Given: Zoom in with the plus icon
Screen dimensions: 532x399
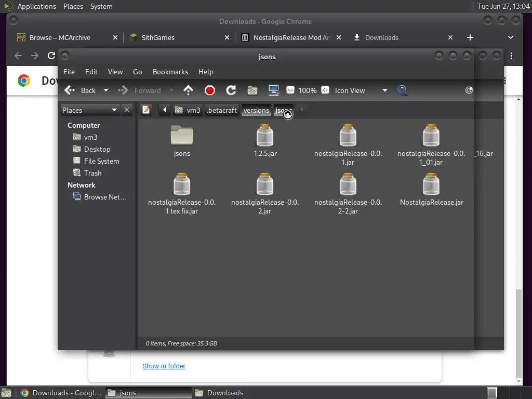Looking at the screenshot, I should click(325, 90).
